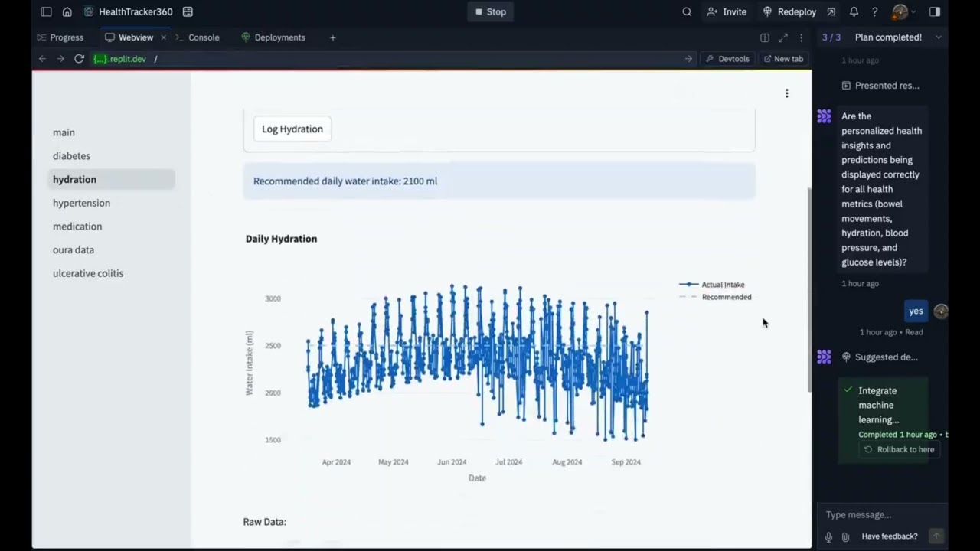Click the Log Hydration button
This screenshot has width=980, height=551.
tap(292, 129)
